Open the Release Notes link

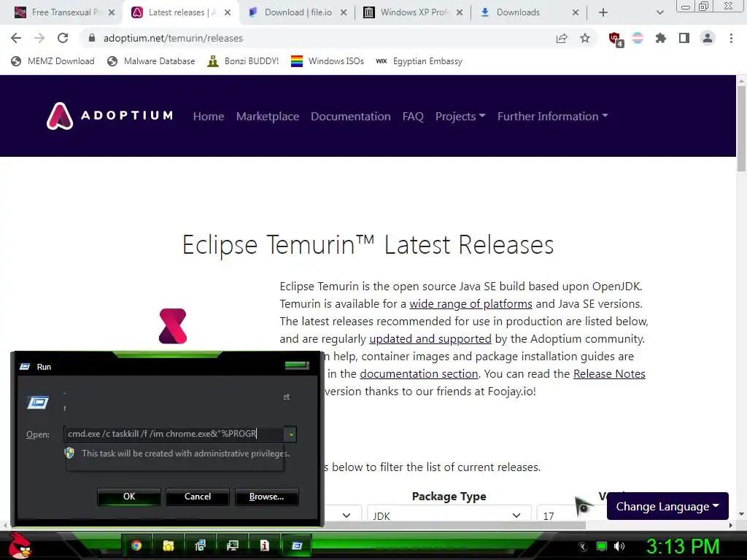(609, 374)
